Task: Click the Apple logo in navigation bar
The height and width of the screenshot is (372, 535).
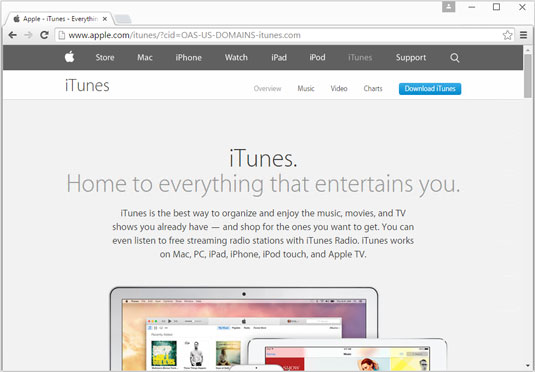Action: click(x=70, y=57)
